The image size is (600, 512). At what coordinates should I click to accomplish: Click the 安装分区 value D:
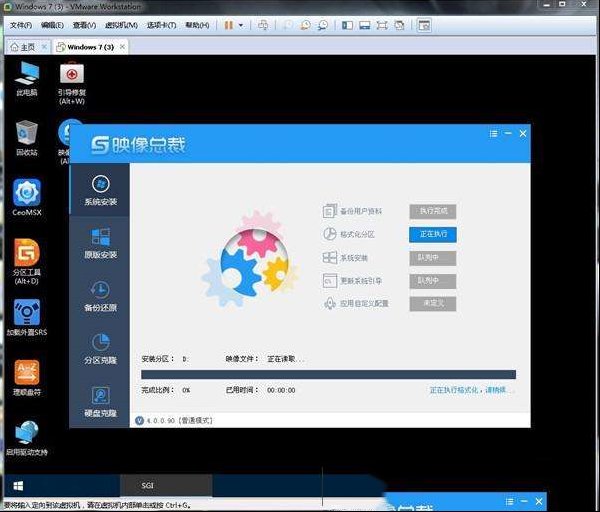(x=185, y=359)
